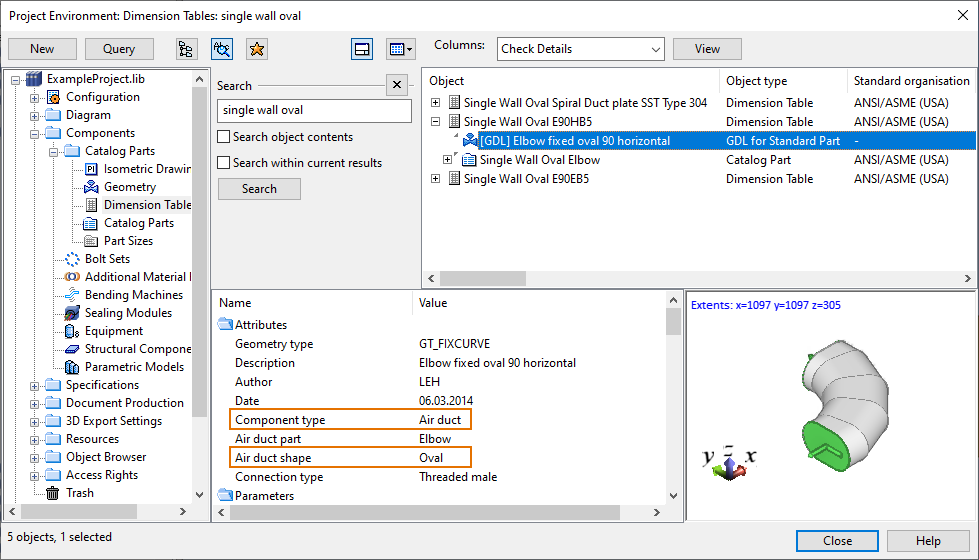Select the Bolt Sets tree node
This screenshot has height=560, width=979.
pyautogui.click(x=107, y=259)
